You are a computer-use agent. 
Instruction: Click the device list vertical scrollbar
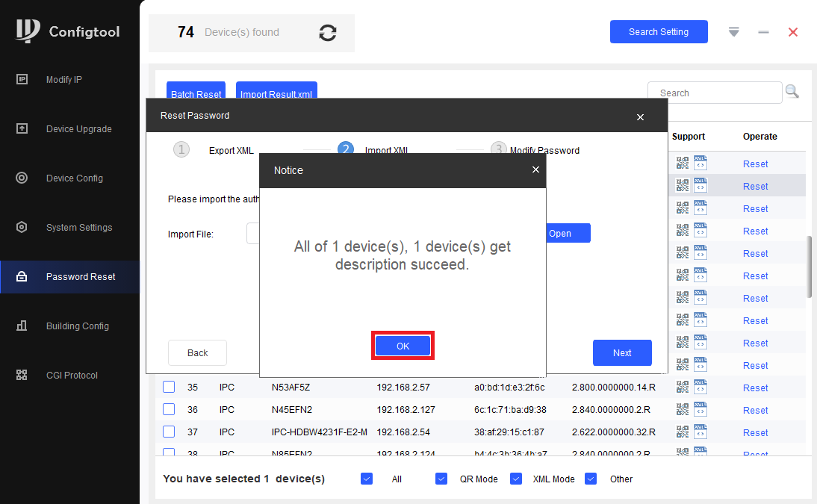tap(810, 267)
